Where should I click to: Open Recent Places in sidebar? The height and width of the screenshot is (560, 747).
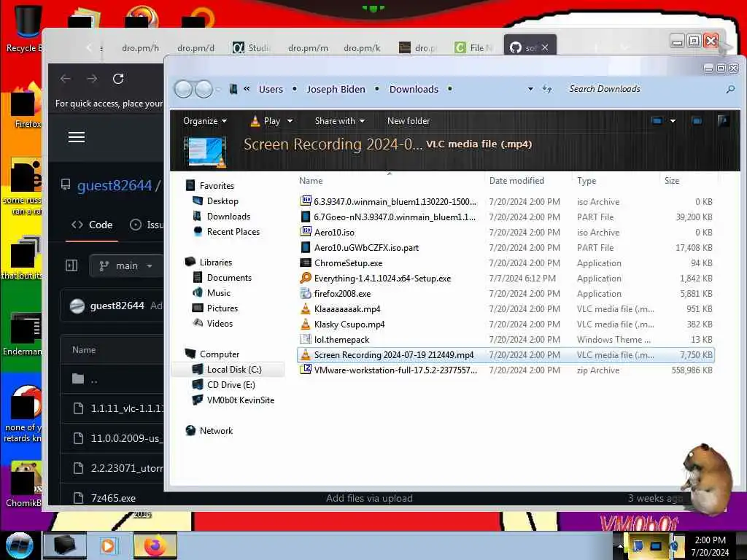point(233,231)
